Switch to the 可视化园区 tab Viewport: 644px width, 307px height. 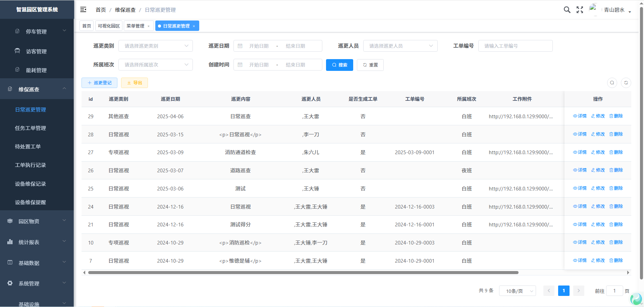pos(109,26)
